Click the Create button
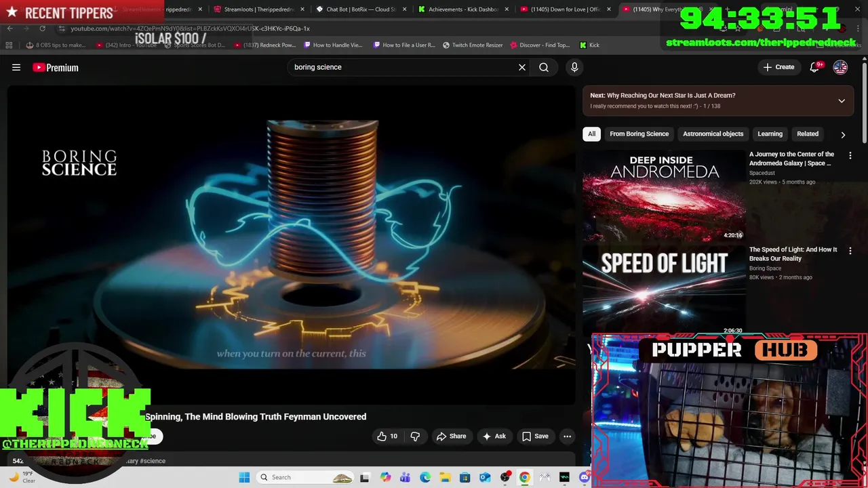 pos(778,67)
